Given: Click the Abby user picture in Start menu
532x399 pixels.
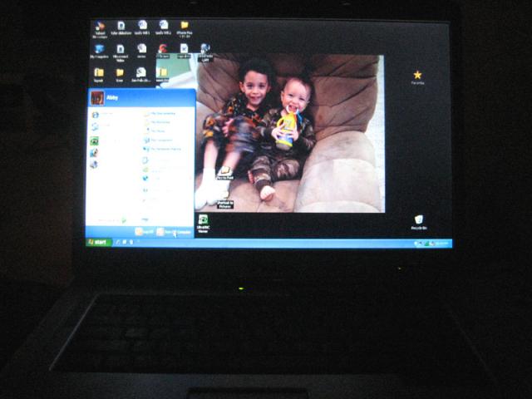Looking at the screenshot, I should tap(97, 97).
